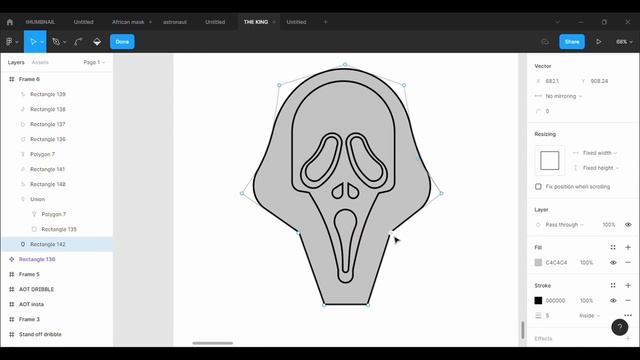The width and height of the screenshot is (640, 360).
Task: Open the help question mark button
Action: [620, 327]
